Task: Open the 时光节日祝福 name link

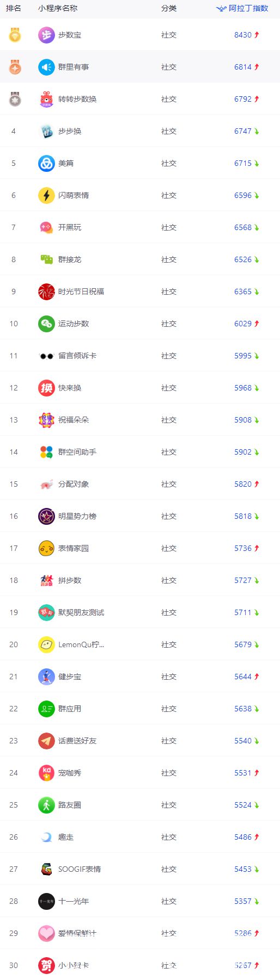Action: coord(81,291)
